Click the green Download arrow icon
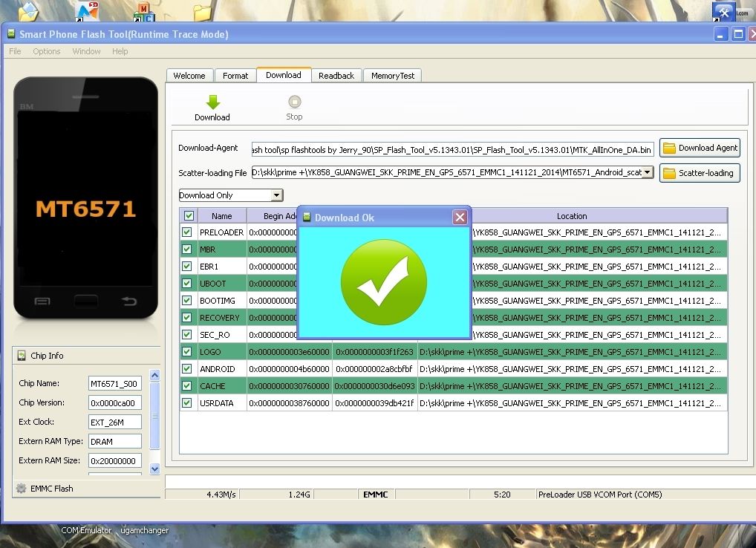 212,102
